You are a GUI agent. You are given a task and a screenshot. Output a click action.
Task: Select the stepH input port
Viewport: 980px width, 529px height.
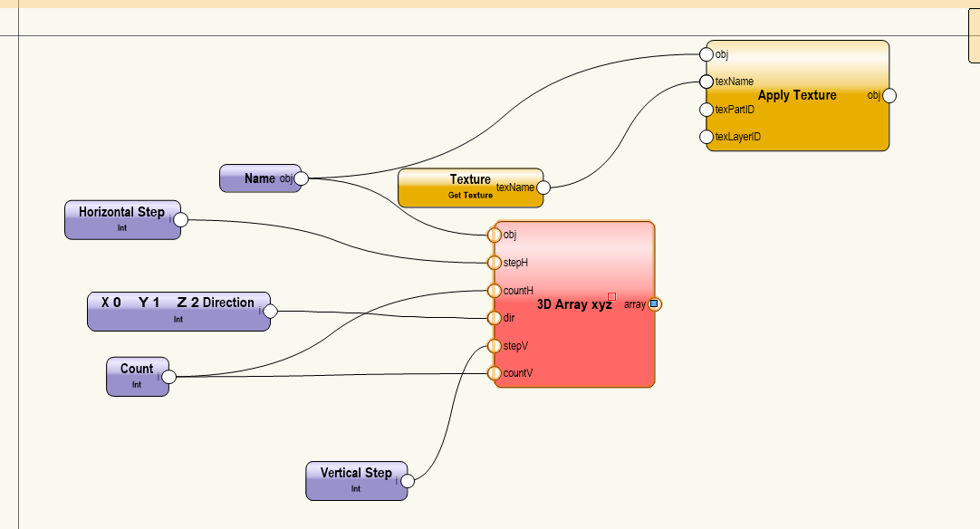click(x=494, y=263)
